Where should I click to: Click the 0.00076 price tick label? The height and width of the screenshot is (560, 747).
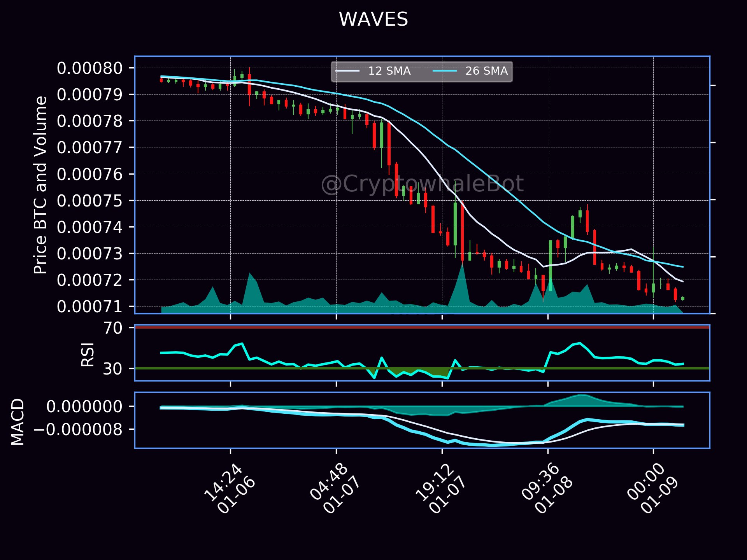(x=90, y=174)
